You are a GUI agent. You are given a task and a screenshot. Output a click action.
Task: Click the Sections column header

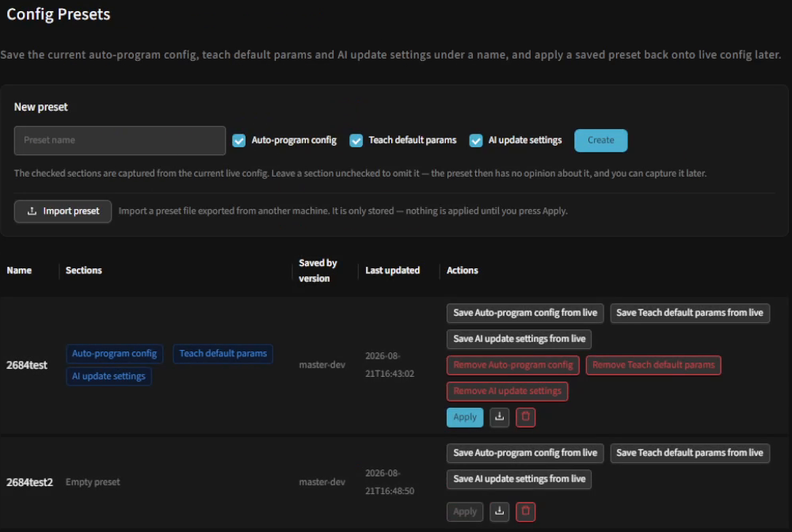(x=84, y=271)
